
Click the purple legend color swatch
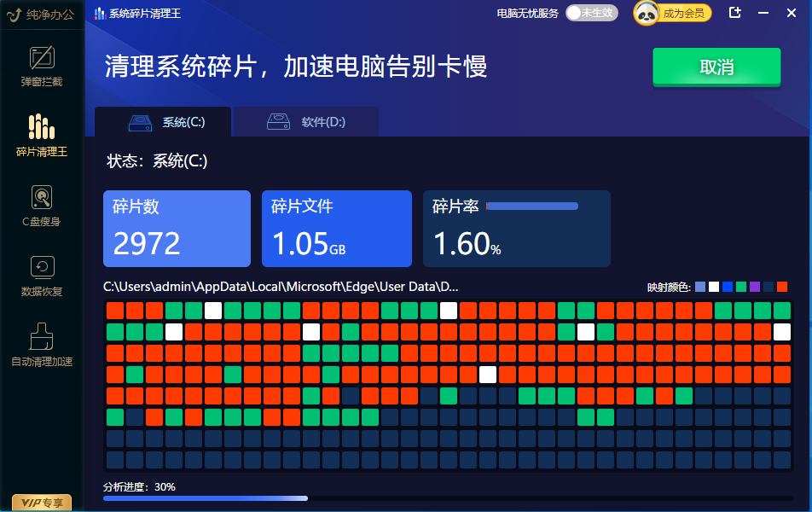tap(755, 287)
